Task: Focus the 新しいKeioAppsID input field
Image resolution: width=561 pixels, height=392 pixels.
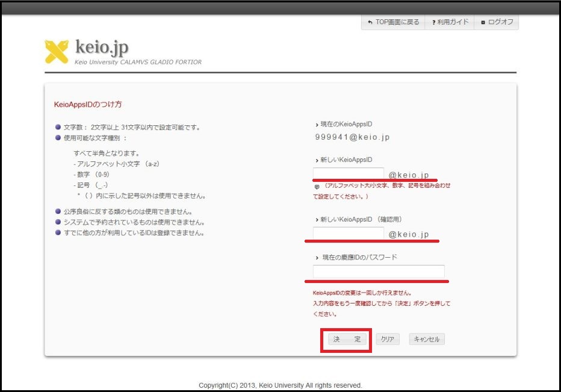Action: (348, 173)
